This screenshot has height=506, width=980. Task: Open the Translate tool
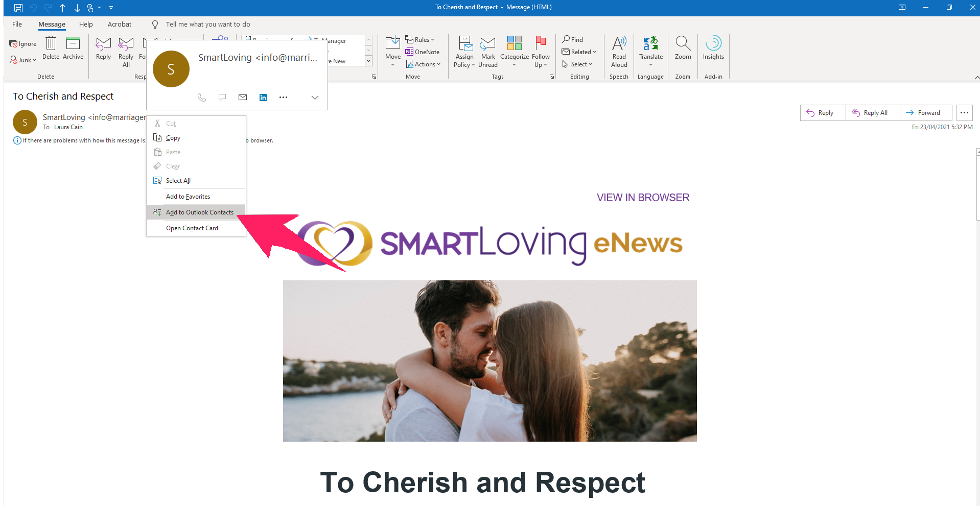[x=650, y=49]
